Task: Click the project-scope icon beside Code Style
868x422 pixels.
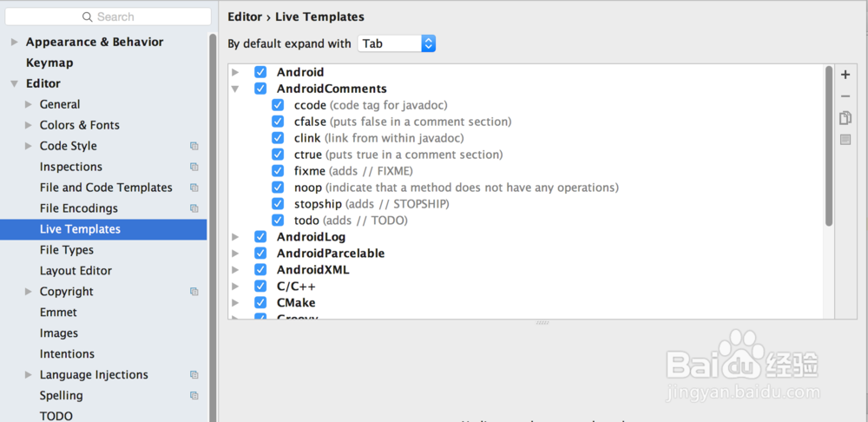Action: point(194,146)
